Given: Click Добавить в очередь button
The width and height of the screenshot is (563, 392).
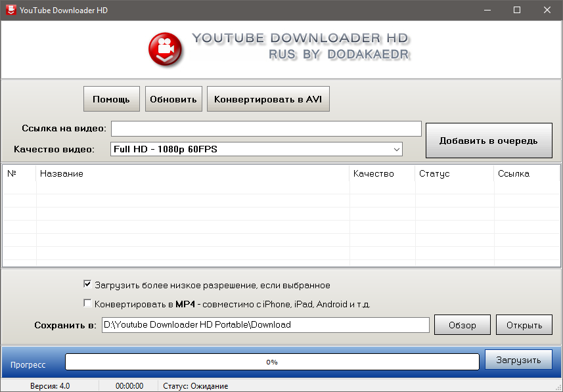Looking at the screenshot, I should [x=488, y=141].
